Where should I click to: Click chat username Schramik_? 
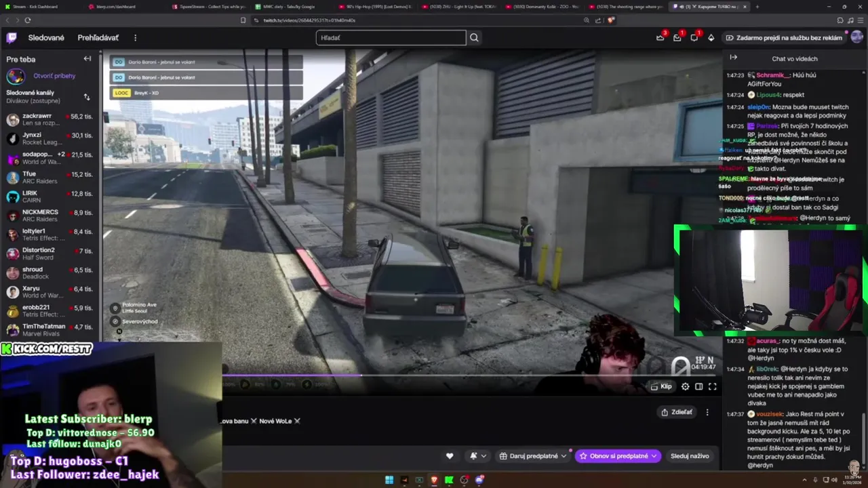(x=773, y=75)
